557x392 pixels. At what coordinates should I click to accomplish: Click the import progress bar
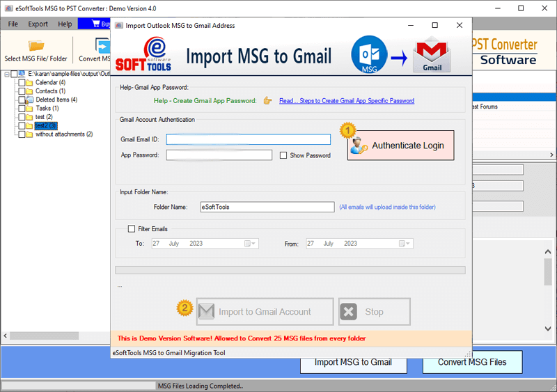tap(290, 270)
